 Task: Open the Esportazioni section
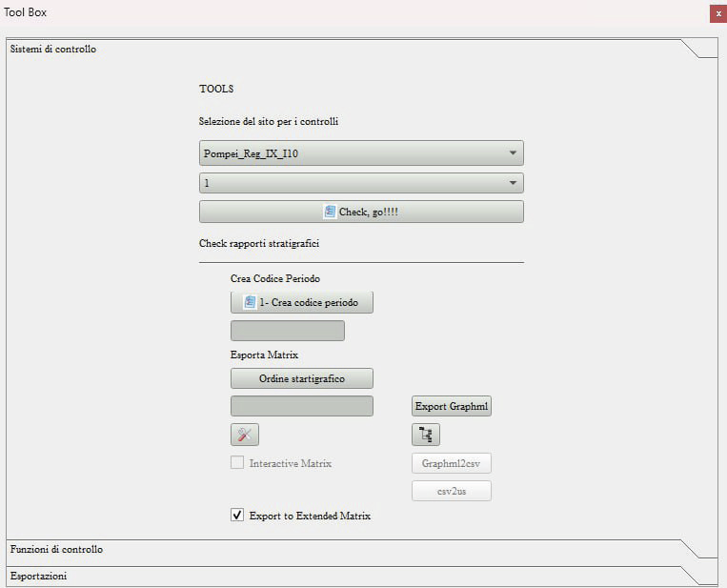click(362, 576)
